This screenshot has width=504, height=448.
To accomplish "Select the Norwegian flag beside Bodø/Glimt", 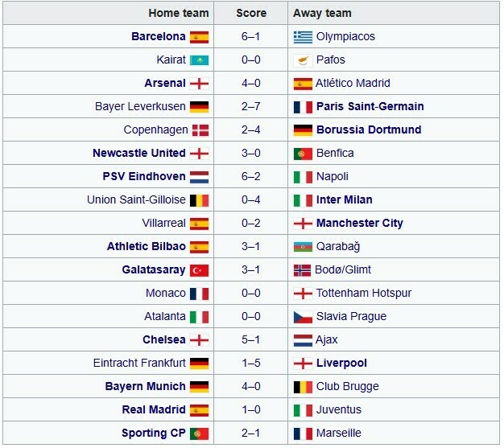I will click(x=303, y=270).
